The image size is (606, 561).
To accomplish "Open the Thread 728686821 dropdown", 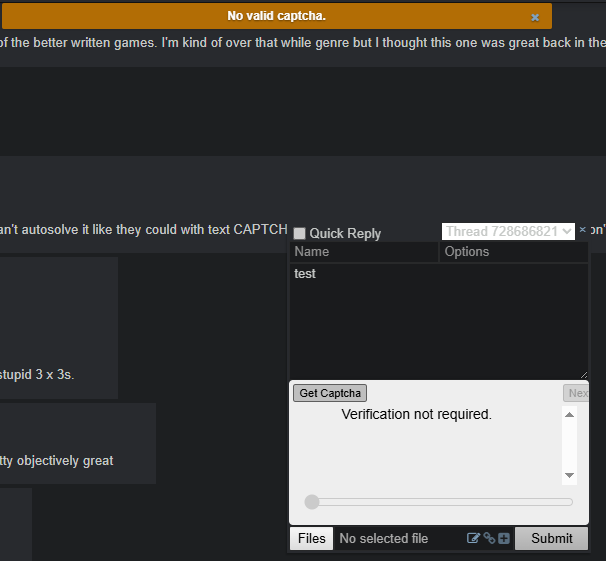I will (508, 231).
